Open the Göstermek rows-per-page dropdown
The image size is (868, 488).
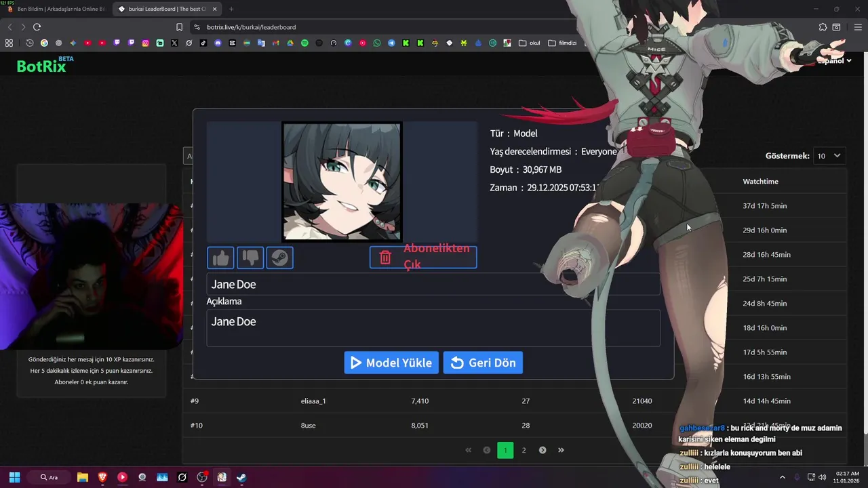point(830,156)
